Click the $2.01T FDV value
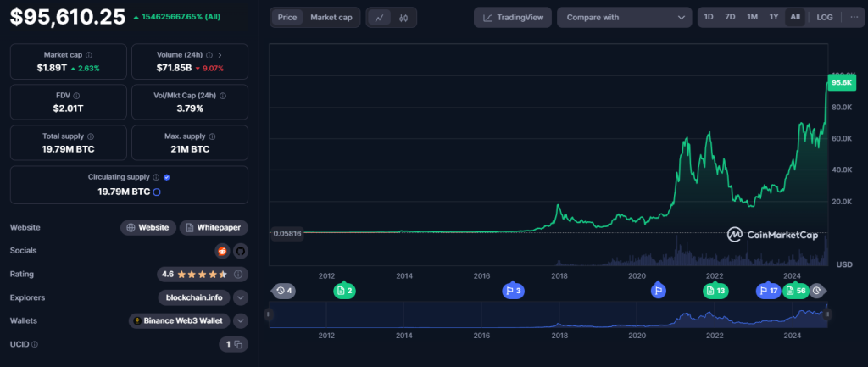Image resolution: width=868 pixels, height=367 pixels. (68, 108)
